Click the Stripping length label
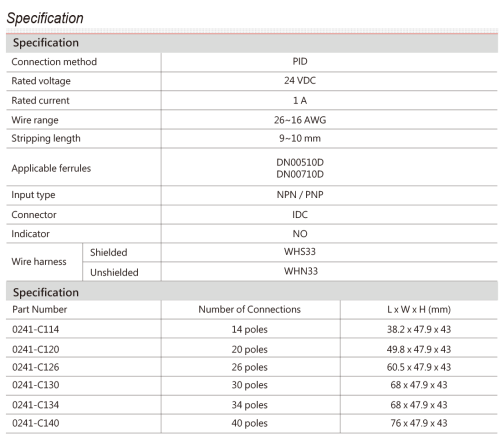The image size is (500, 446). click(x=46, y=138)
